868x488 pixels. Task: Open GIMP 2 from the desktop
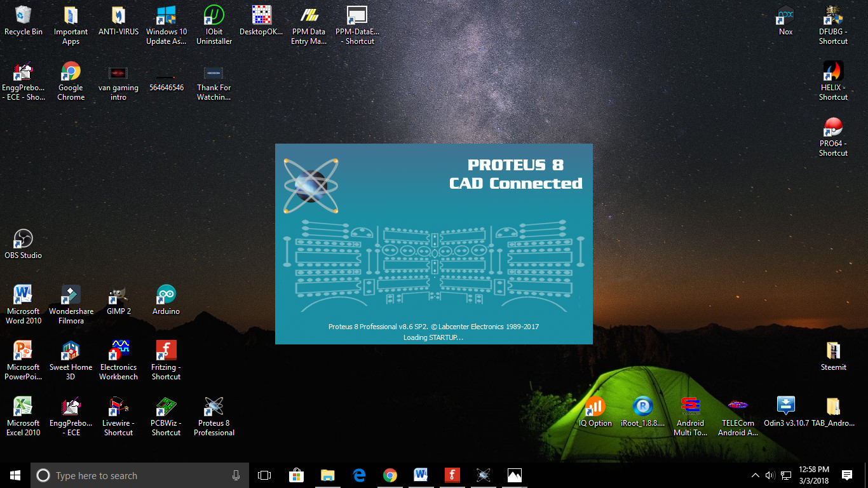coord(118,295)
